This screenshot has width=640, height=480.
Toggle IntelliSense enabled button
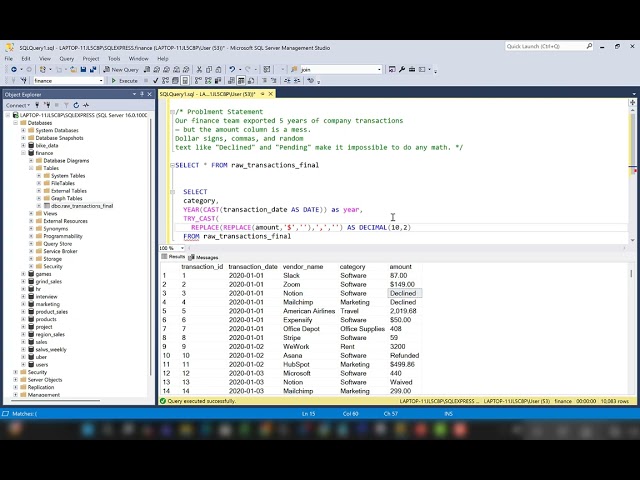(185, 81)
